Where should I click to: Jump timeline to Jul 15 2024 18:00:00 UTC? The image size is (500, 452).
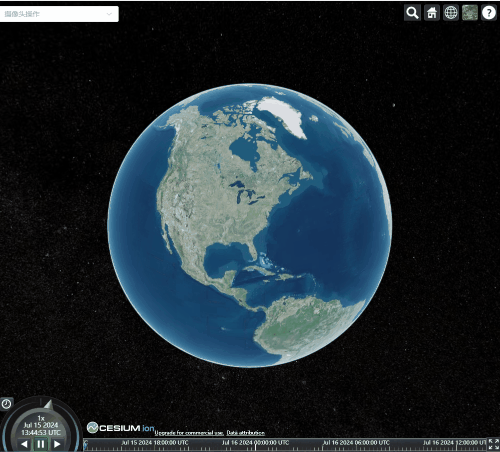(x=155, y=443)
